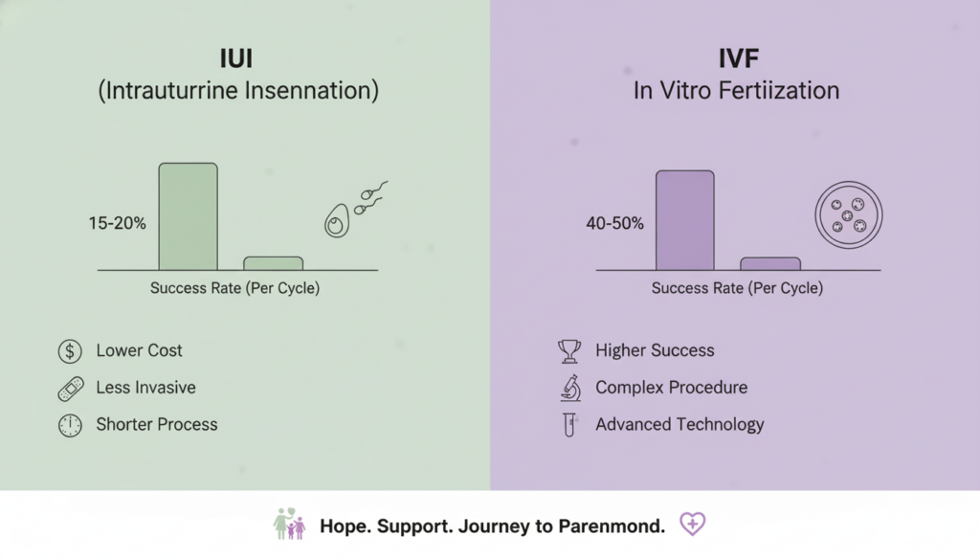Click the microscope Complex Procedure icon

pos(569,388)
